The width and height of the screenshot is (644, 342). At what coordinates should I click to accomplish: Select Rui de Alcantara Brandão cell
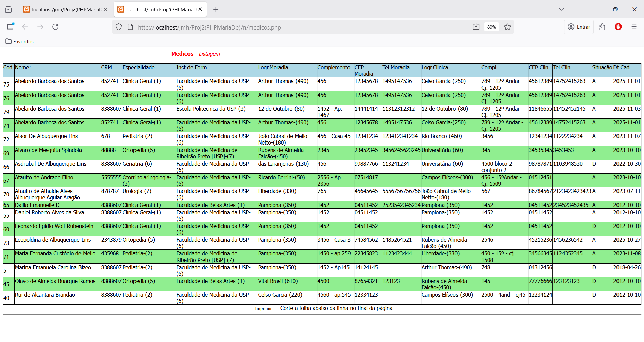tap(58, 298)
